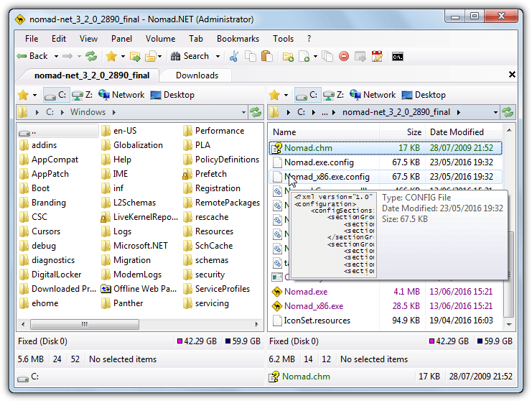Screen dimensions: 532x401
Task: Click Windows in left breadcrumb path
Action: tap(88, 112)
